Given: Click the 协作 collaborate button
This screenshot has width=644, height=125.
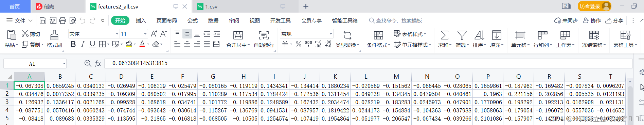Looking at the screenshot, I should [x=592, y=21].
